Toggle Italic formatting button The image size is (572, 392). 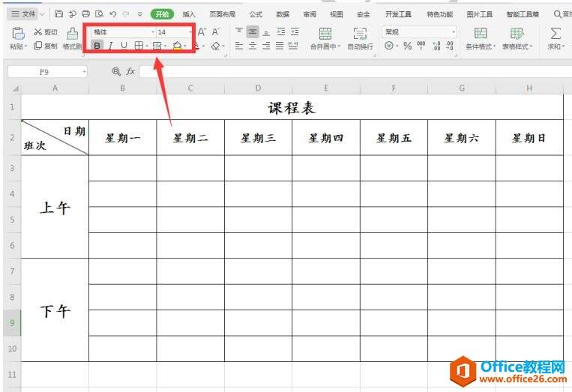[110, 46]
